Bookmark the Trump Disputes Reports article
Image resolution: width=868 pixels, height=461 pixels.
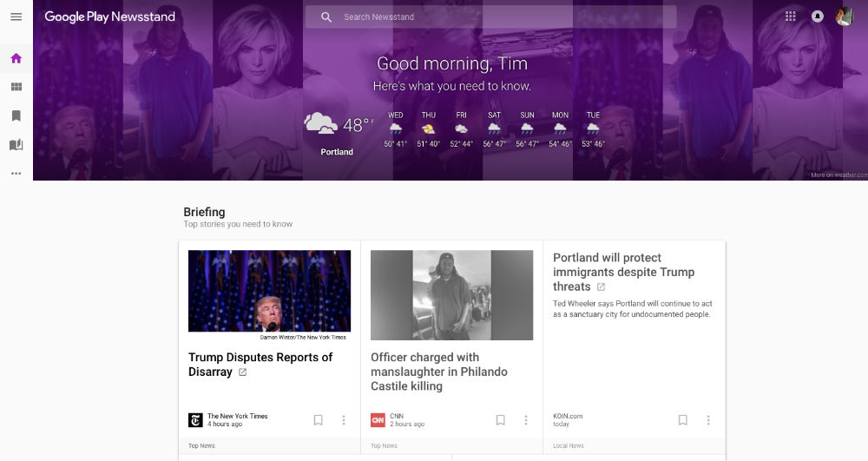point(319,420)
